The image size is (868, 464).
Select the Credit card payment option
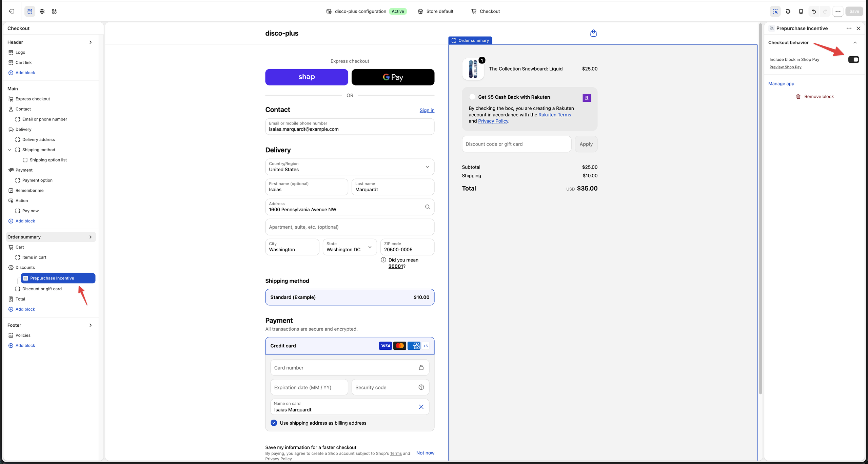pyautogui.click(x=350, y=346)
